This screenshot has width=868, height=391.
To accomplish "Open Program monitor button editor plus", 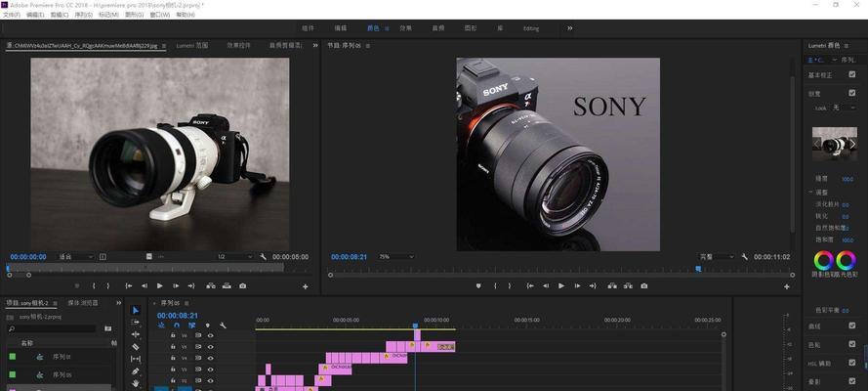I will 787,286.
